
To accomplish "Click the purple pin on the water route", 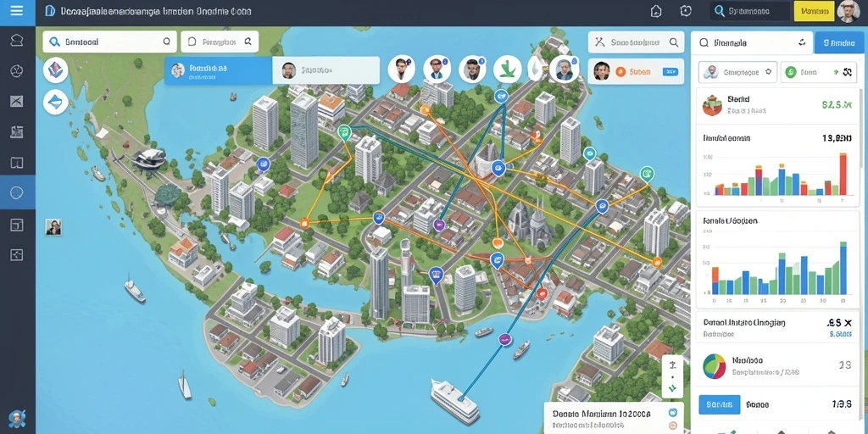I will pos(504,339).
